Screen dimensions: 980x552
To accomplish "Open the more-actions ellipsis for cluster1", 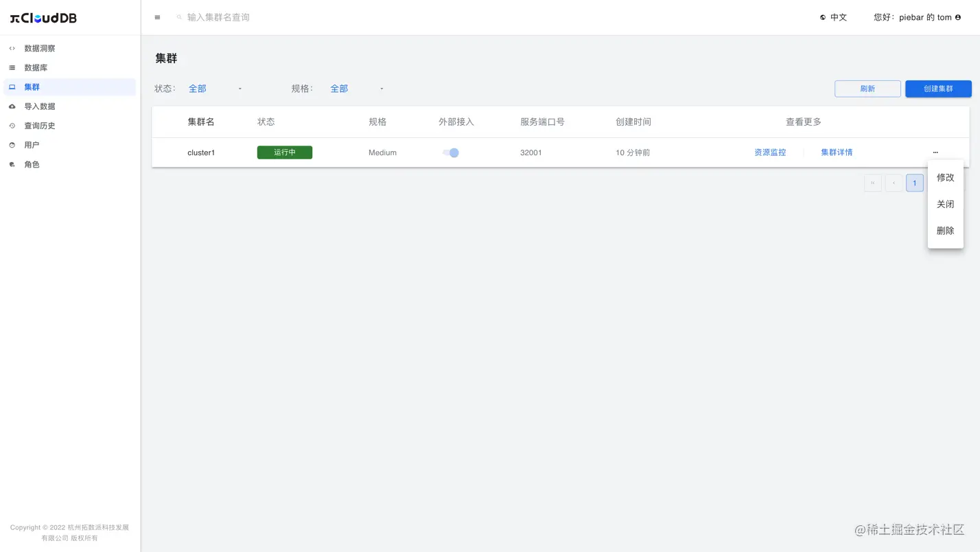I will pyautogui.click(x=935, y=152).
